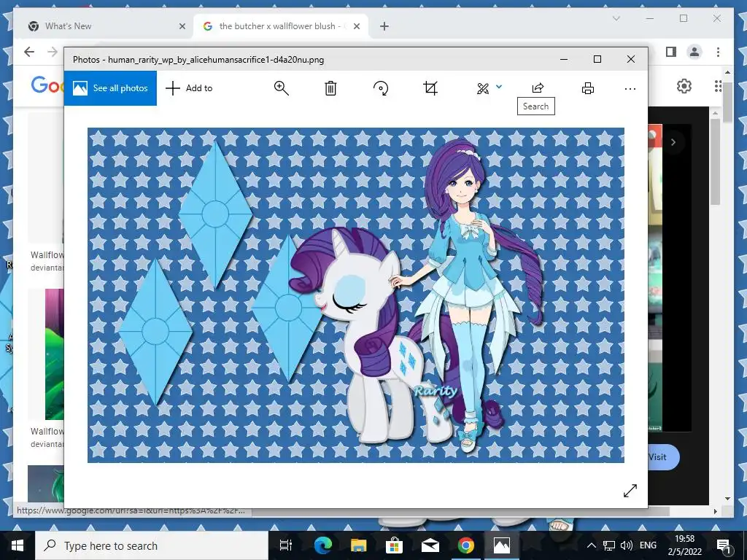Open Google settings gear icon
747x560 pixels.
point(684,86)
